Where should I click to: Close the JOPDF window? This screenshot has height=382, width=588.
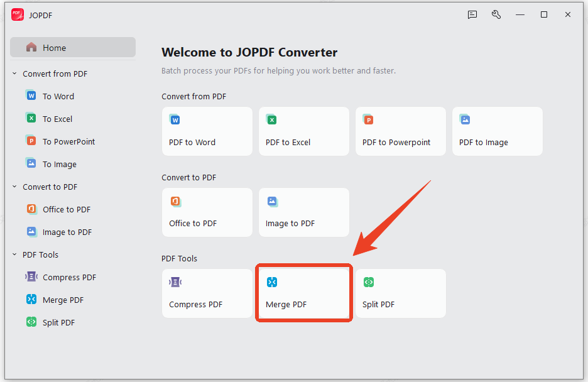pos(568,14)
